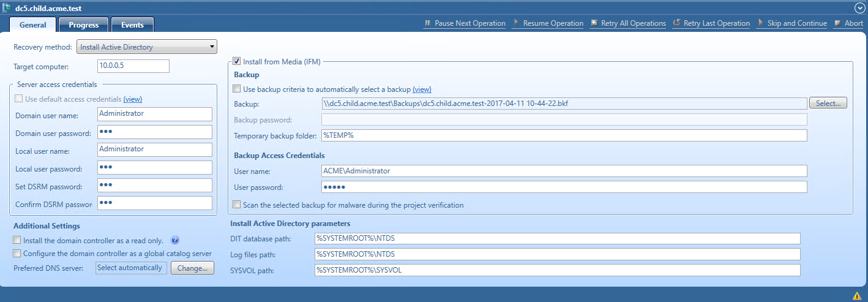Click the Target computer field
868x302 pixels.
tap(133, 66)
